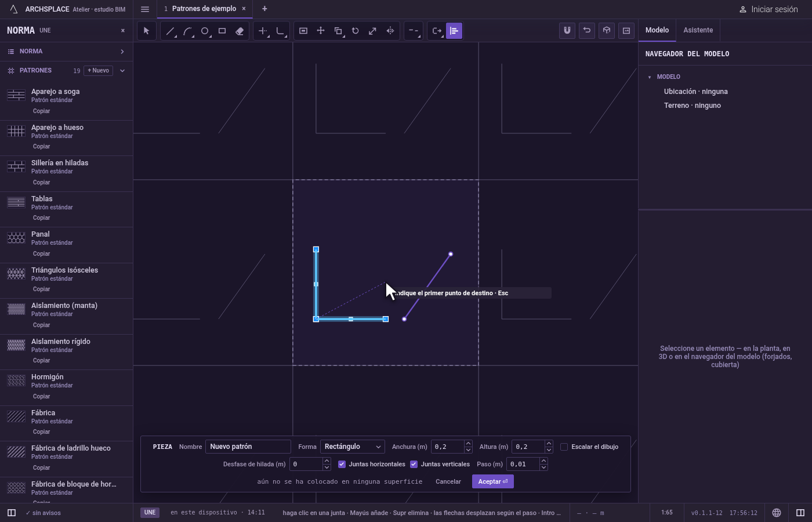Select the arrow selection tool
The image size is (812, 522).
pos(146,31)
